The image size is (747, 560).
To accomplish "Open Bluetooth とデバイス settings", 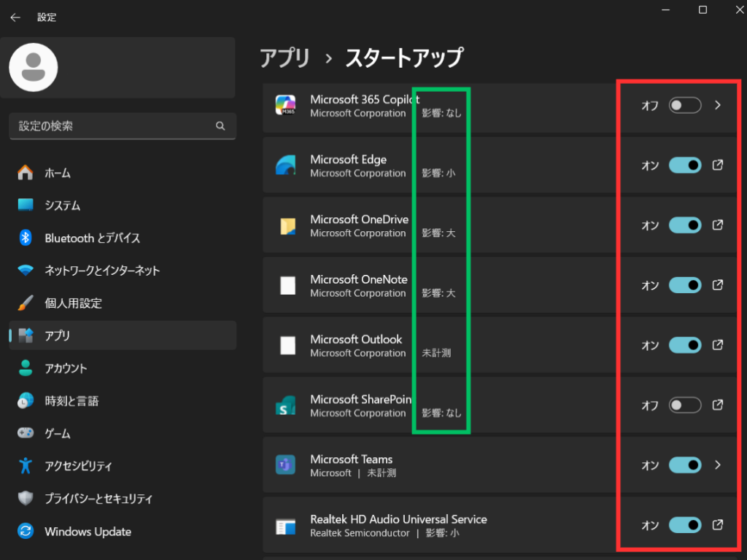I will click(x=123, y=238).
